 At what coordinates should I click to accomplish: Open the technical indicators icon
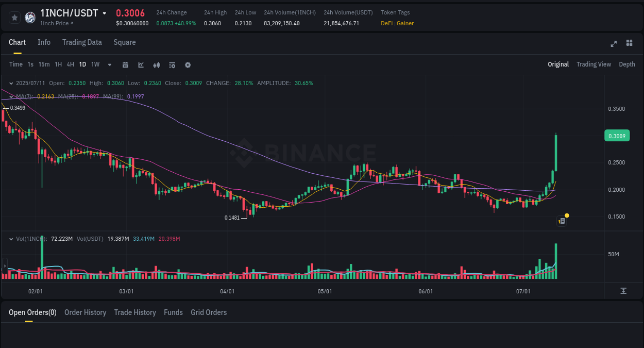pos(172,64)
